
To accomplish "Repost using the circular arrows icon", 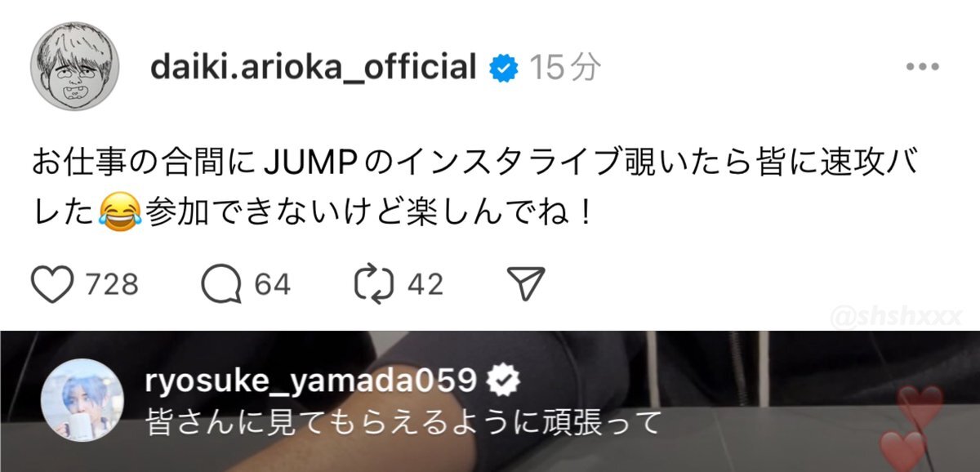I will click(x=375, y=283).
